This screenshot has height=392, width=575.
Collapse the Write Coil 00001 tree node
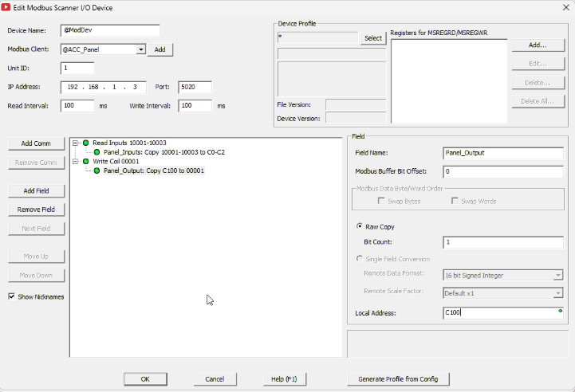[75, 161]
